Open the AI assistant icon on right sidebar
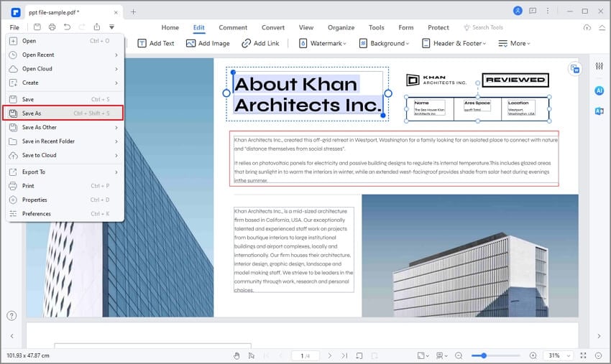The width and height of the screenshot is (611, 364). point(599,90)
